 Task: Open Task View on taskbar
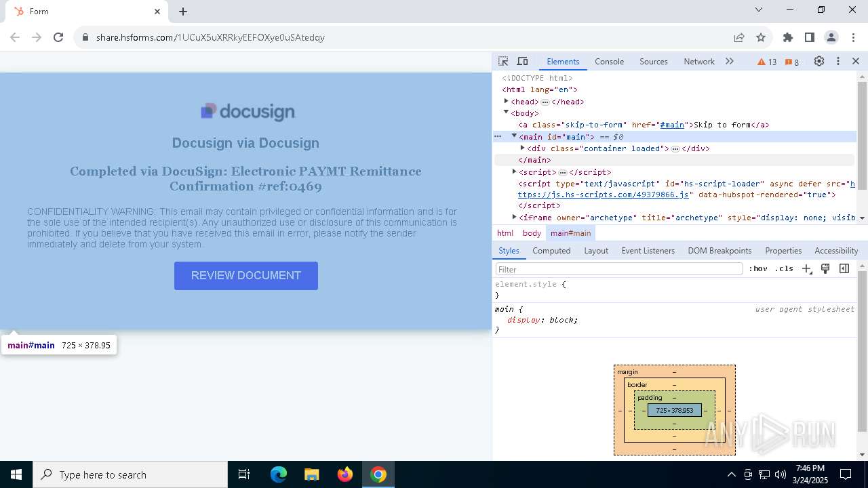pyautogui.click(x=244, y=474)
